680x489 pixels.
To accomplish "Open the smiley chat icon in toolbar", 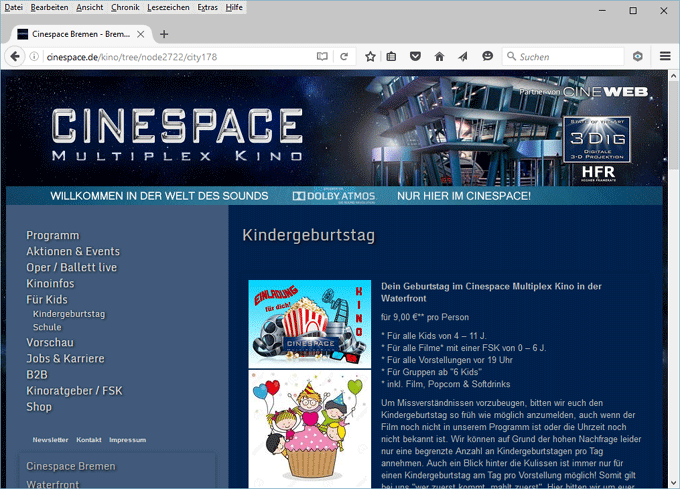I will coord(487,56).
